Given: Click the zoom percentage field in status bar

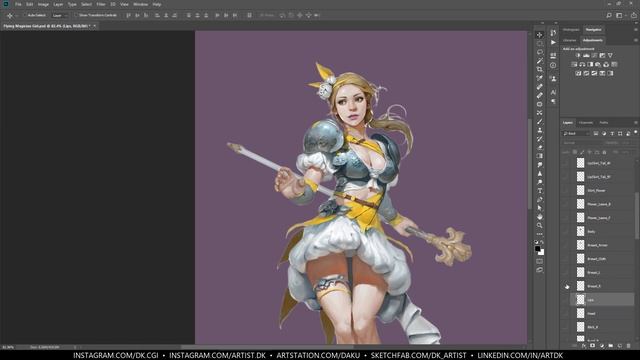Looking at the screenshot, I should click(x=8, y=347).
